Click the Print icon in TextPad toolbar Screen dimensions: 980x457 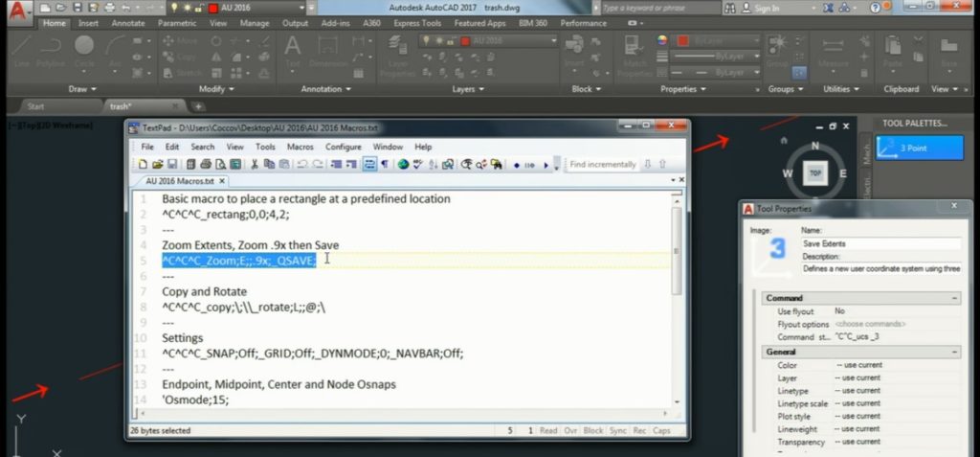(206, 165)
